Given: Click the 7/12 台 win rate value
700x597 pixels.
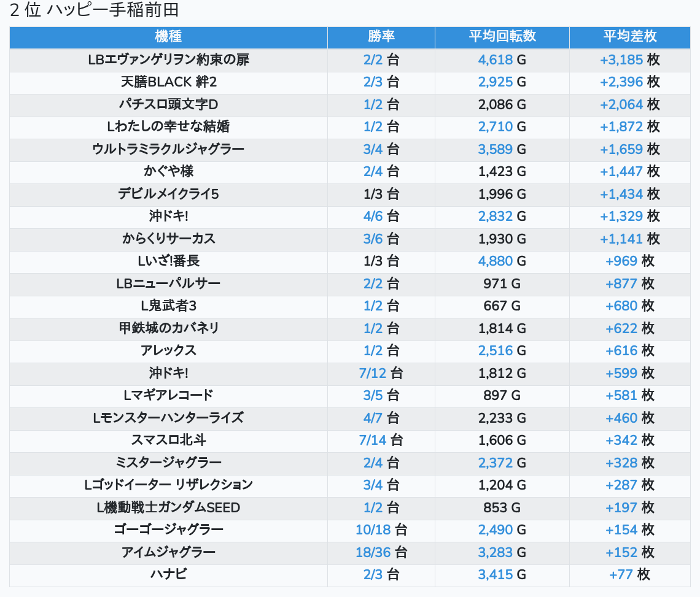Looking at the screenshot, I should pos(381,373).
